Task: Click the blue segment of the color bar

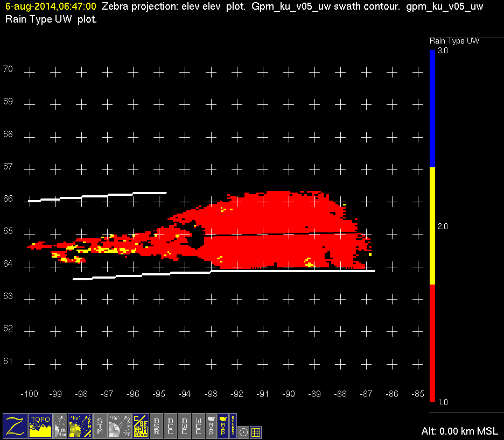Action: pyautogui.click(x=432, y=109)
